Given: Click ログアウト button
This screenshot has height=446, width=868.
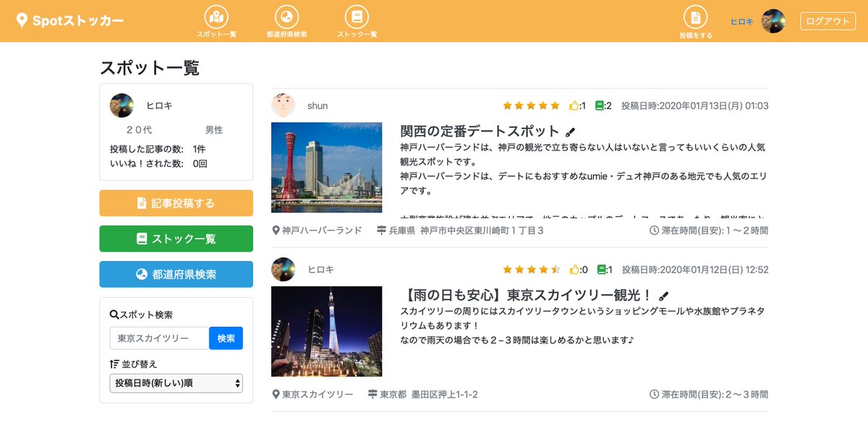Looking at the screenshot, I should click(x=828, y=21).
